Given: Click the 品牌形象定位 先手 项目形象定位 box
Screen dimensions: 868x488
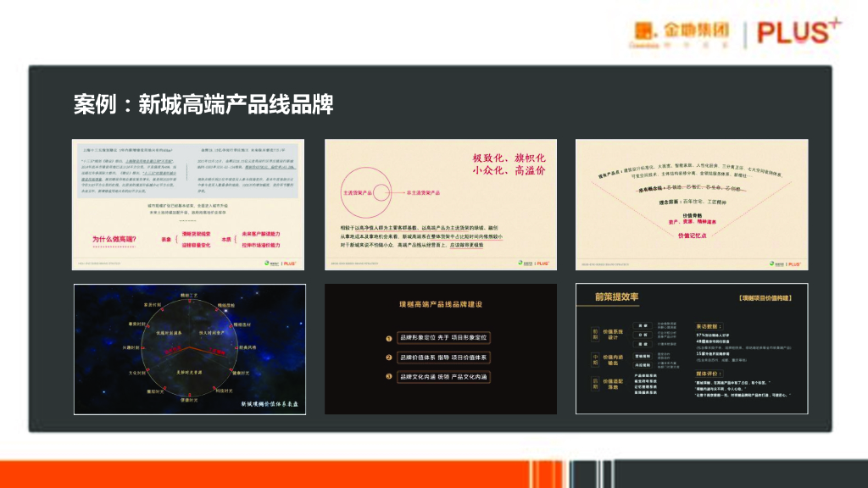Looking at the screenshot, I should pyautogui.click(x=443, y=337).
